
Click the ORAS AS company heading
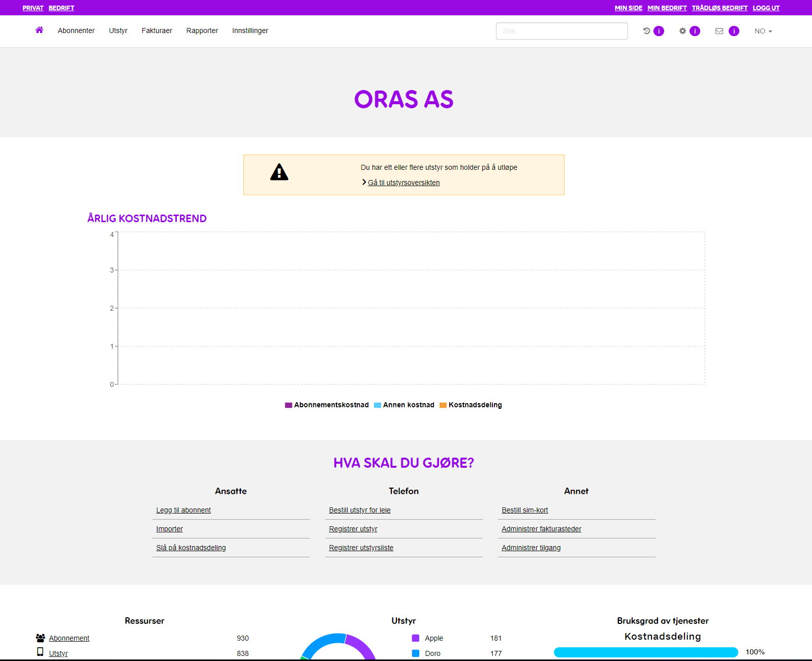click(404, 99)
